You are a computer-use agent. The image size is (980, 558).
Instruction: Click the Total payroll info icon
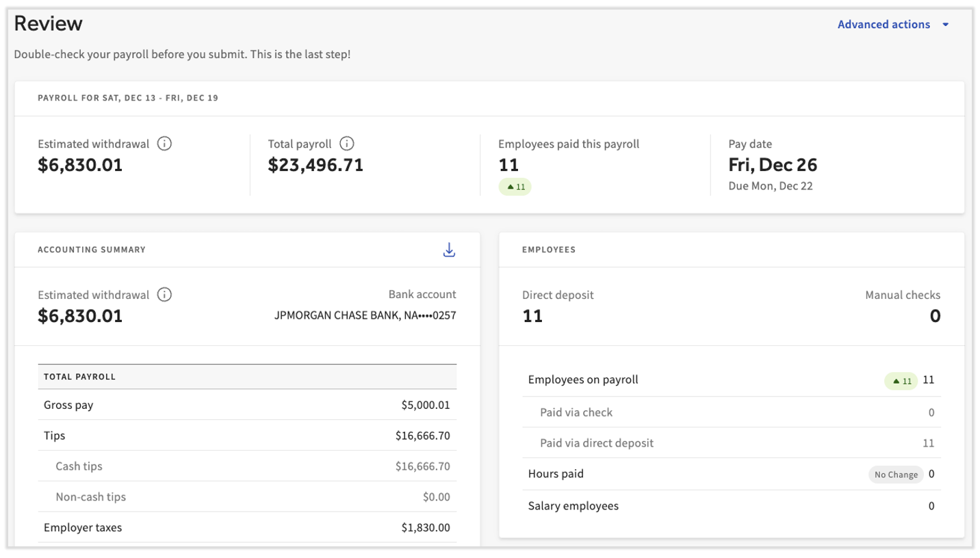pyautogui.click(x=347, y=144)
